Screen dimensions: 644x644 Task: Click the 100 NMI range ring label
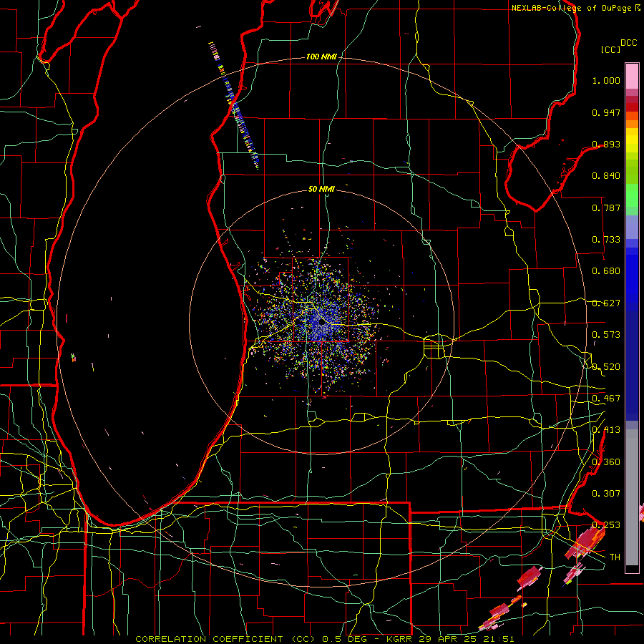pyautogui.click(x=321, y=57)
